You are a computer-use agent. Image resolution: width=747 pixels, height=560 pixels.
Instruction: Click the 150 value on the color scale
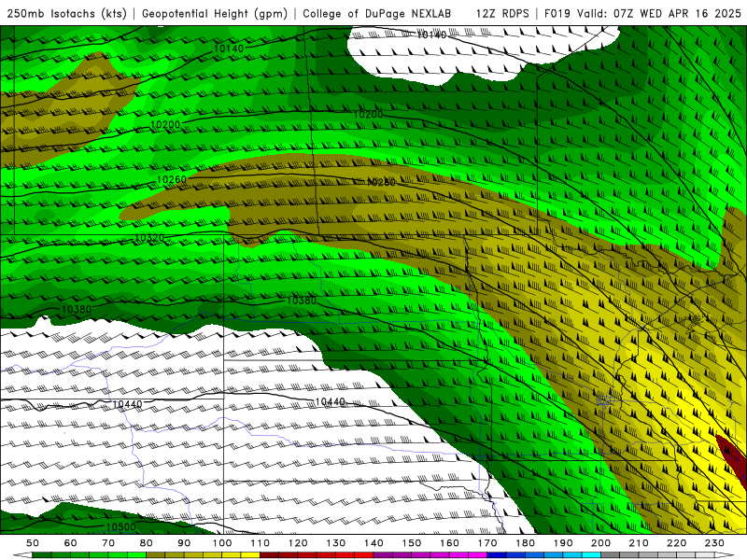point(412,543)
